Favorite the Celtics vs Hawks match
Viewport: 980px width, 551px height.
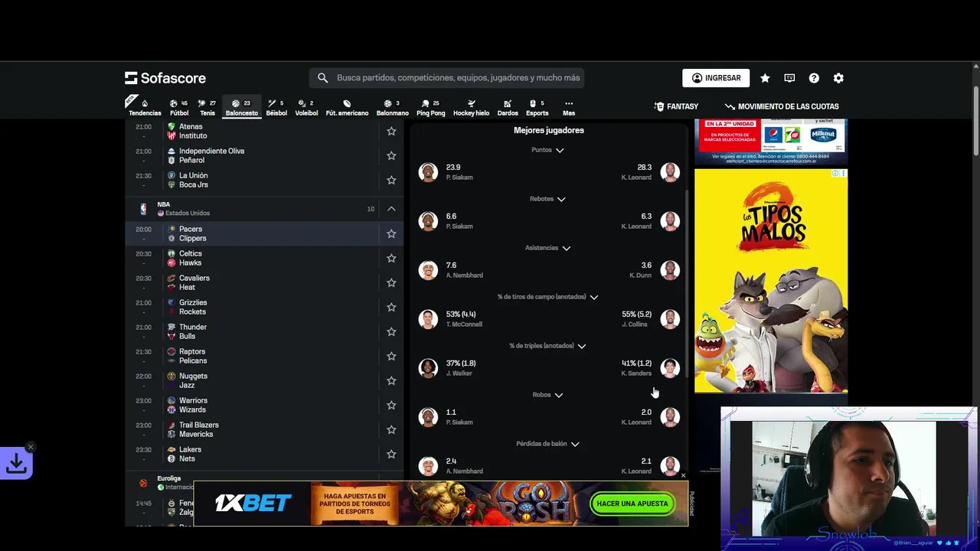391,258
